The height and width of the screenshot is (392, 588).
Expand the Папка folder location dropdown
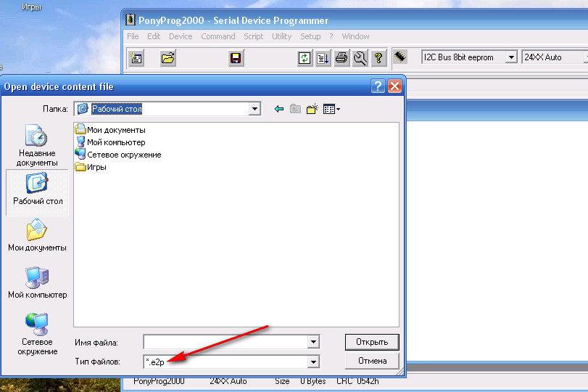[x=254, y=109]
